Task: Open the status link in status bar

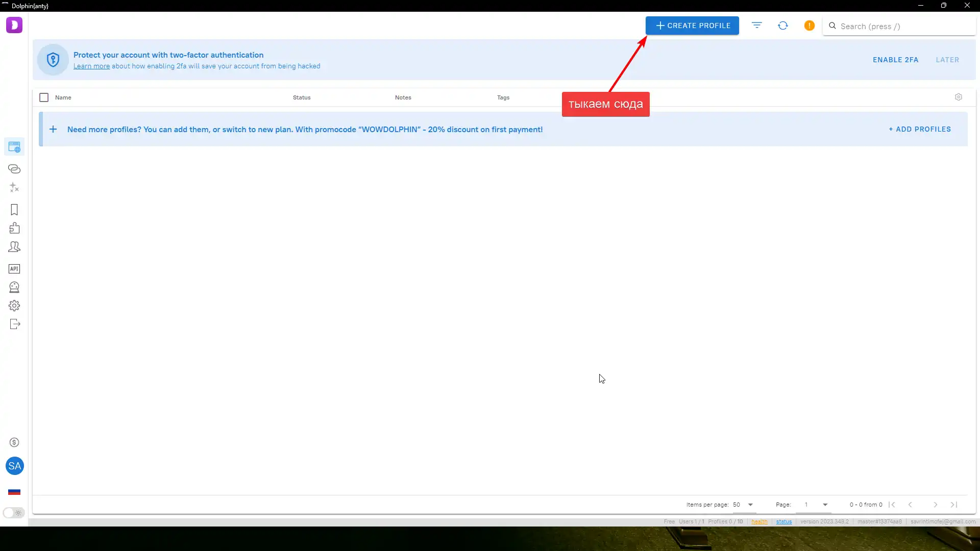Action: [x=784, y=521]
